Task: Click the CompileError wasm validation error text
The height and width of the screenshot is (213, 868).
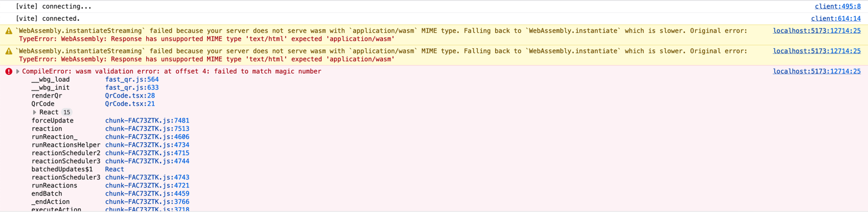Action: [172, 71]
